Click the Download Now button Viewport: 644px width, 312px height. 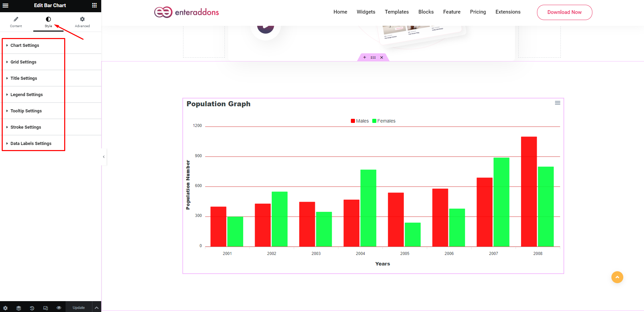pos(564,12)
